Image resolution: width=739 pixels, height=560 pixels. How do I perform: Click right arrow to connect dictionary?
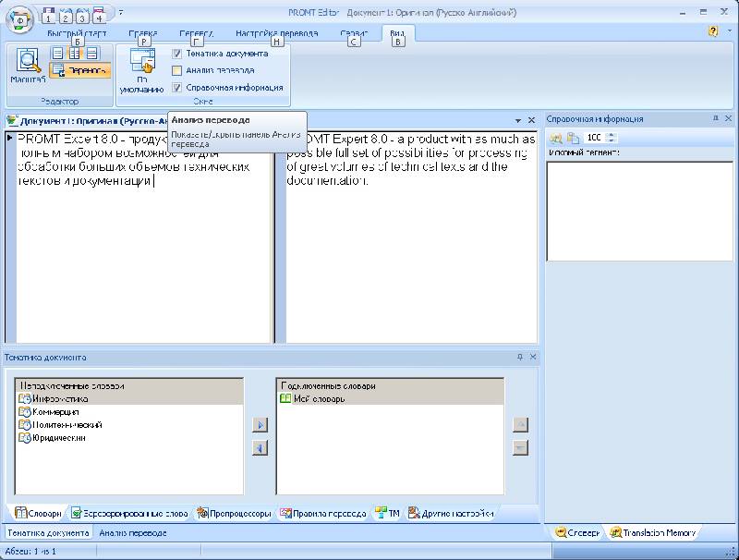(260, 425)
